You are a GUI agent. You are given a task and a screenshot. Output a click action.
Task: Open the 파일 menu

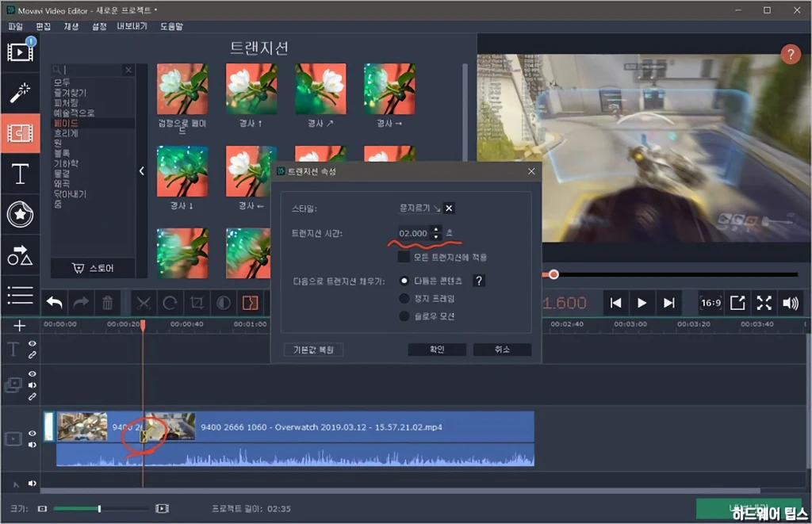(x=16, y=26)
